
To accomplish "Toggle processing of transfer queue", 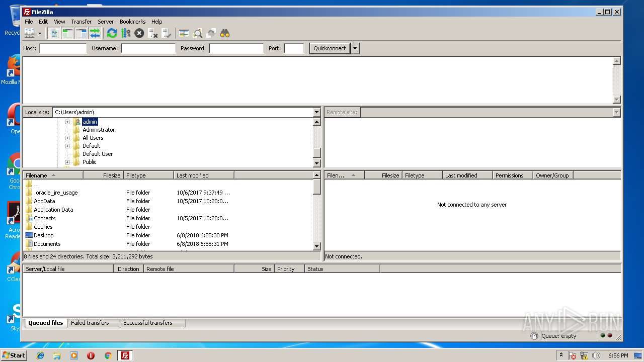I will pos(126,33).
